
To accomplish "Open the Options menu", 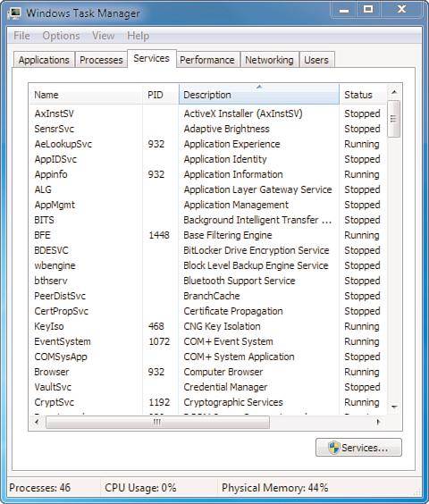I will pyautogui.click(x=61, y=36).
